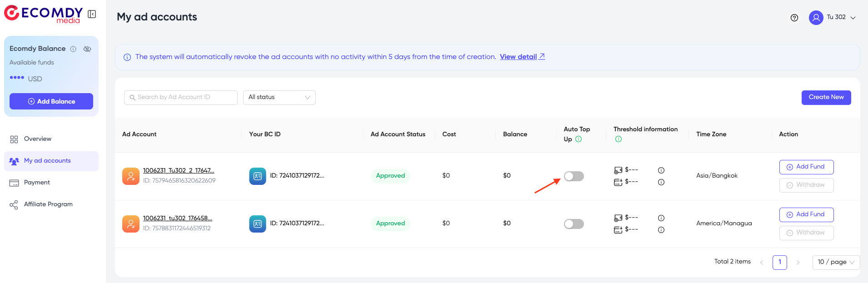Viewport: 868px width, 283px height.
Task: Click the Auto Top Up info icon
Action: [x=579, y=139]
